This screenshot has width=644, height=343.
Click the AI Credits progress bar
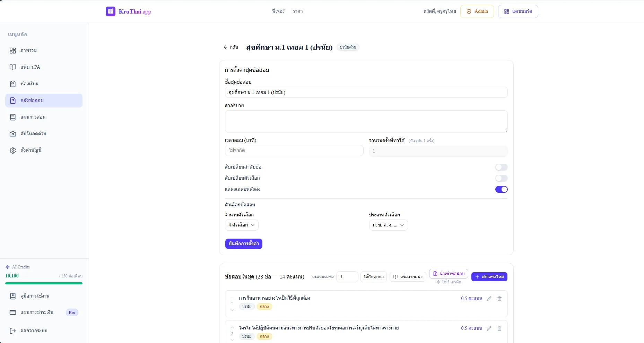(44, 283)
